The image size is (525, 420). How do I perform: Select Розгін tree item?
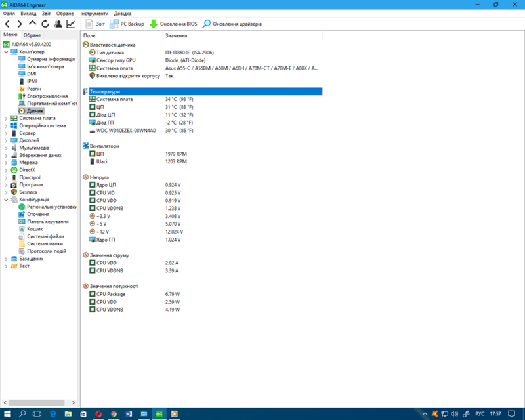pos(34,89)
